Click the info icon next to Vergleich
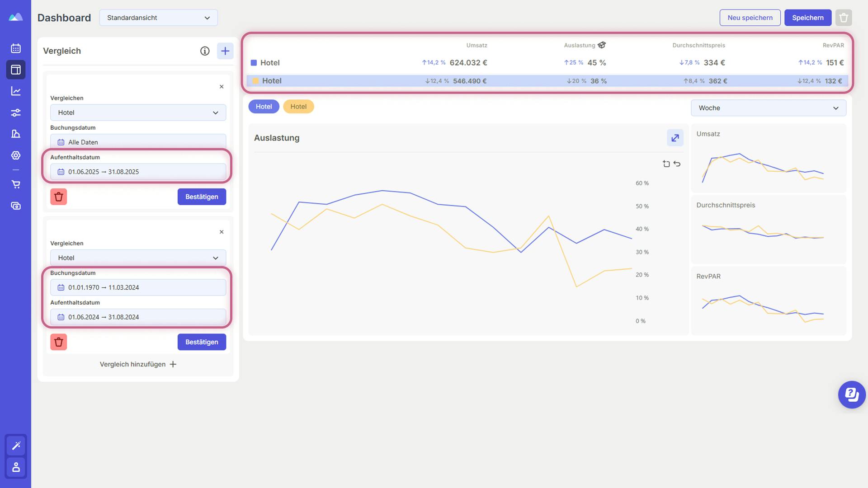The width and height of the screenshot is (868, 488). pos(205,51)
